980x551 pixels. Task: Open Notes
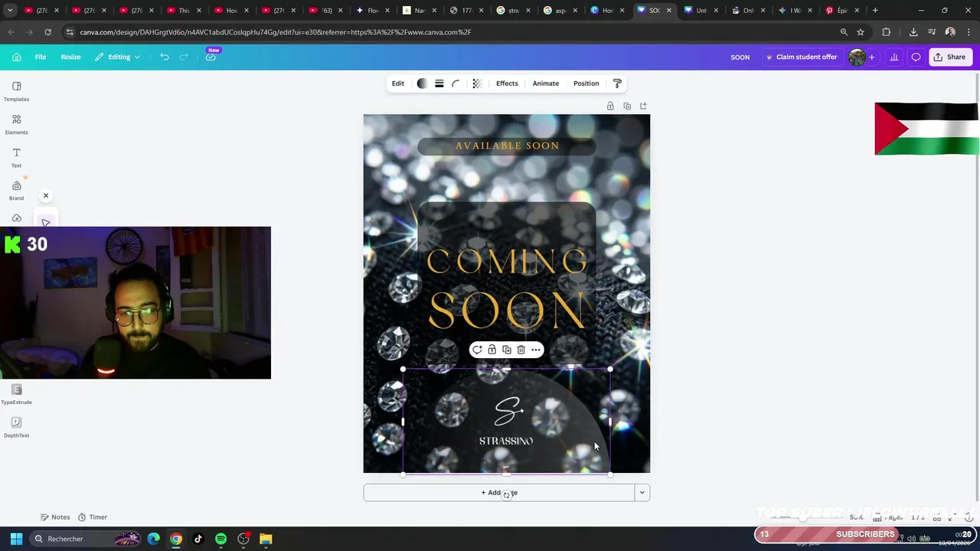55,517
